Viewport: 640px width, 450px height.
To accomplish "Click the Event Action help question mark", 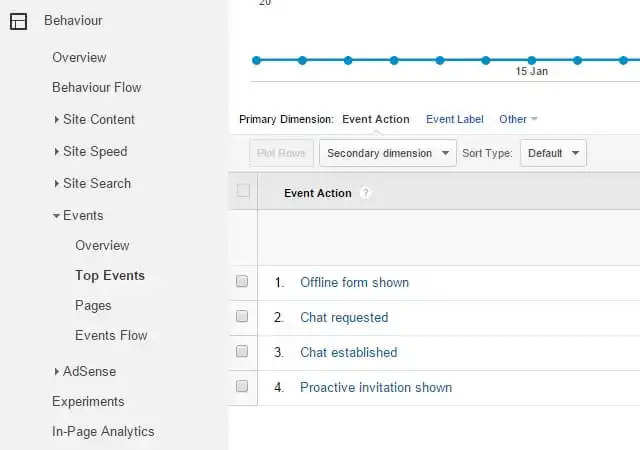I will (x=365, y=193).
